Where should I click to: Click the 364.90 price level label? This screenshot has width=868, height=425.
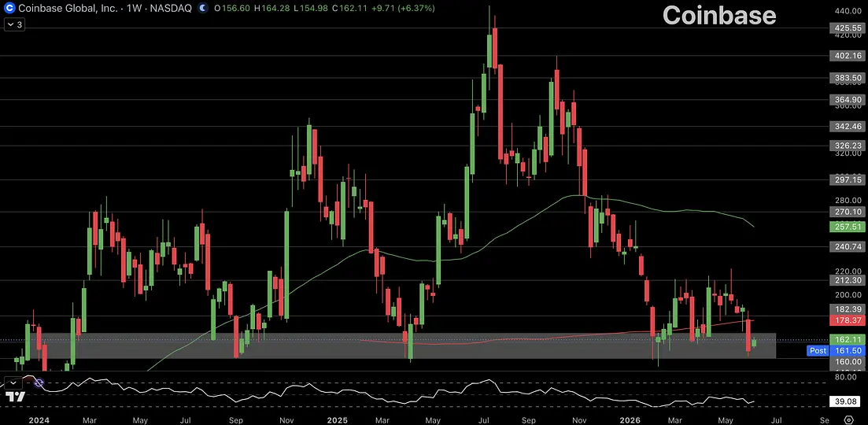coord(846,100)
